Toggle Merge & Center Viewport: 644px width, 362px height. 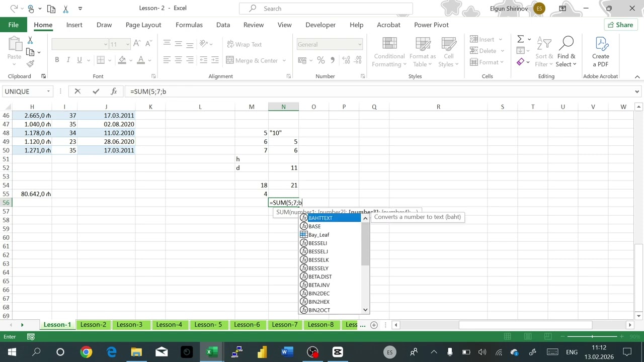pos(252,60)
